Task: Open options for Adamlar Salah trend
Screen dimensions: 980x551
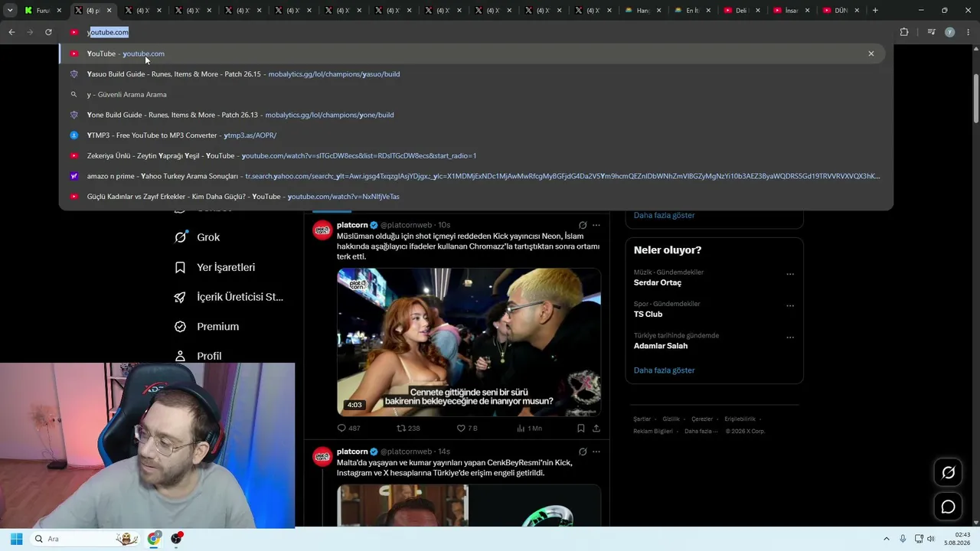Action: coord(790,337)
